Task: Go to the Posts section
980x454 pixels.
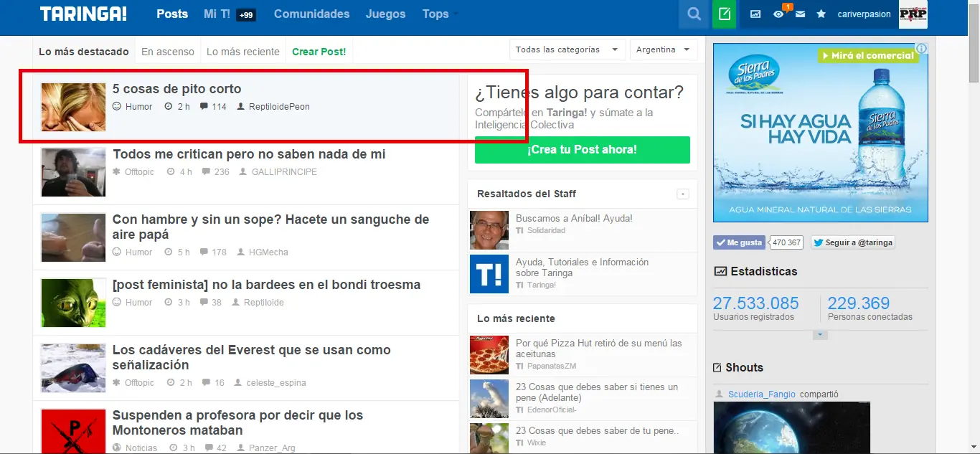Action: tap(172, 14)
